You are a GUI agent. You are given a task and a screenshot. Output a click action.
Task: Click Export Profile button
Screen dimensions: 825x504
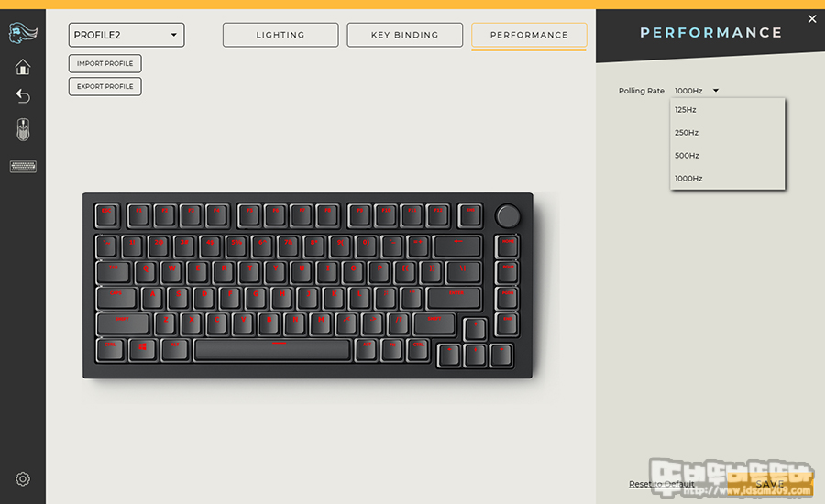click(x=104, y=86)
